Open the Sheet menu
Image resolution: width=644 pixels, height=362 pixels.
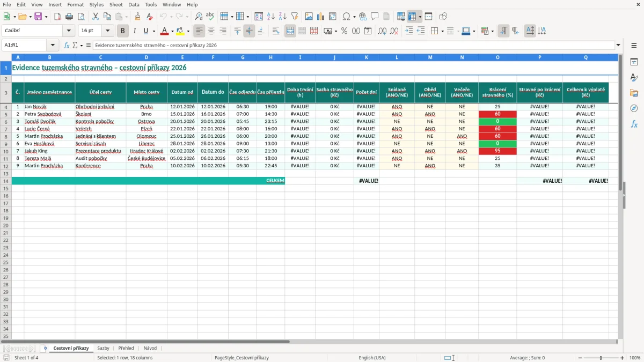click(x=116, y=4)
